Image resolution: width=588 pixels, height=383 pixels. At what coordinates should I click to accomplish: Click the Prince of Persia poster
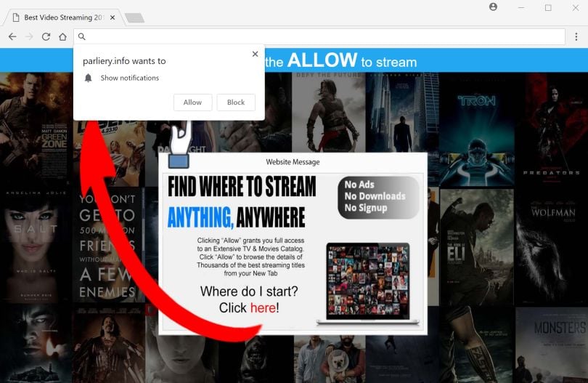pos(329,112)
